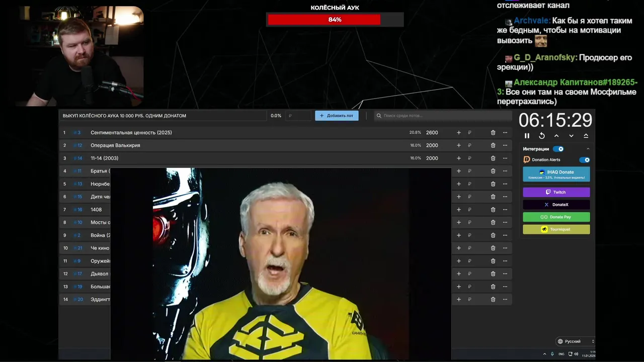The width and height of the screenshot is (644, 362).
Task: Open the Русский language selector
Action: tap(576, 341)
